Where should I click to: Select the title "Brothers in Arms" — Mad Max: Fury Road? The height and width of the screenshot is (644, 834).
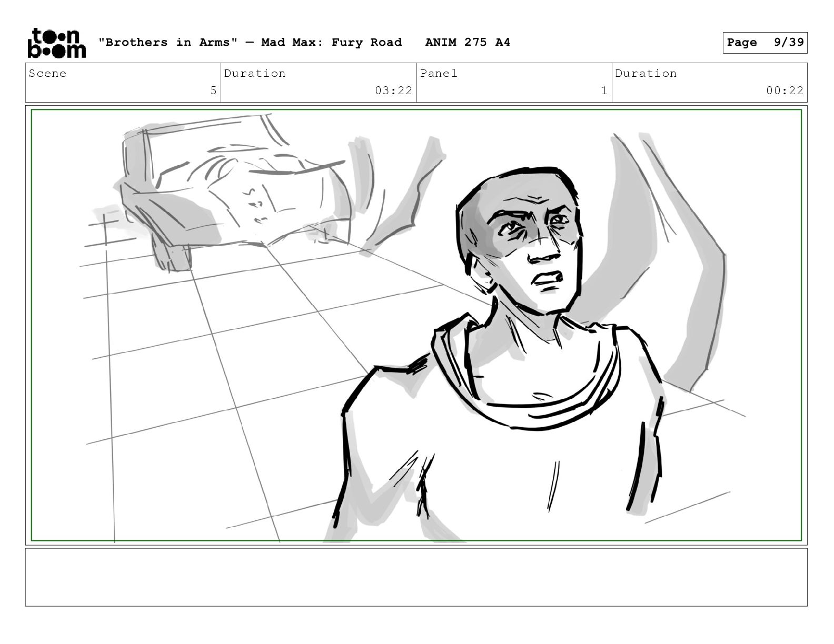coord(250,42)
